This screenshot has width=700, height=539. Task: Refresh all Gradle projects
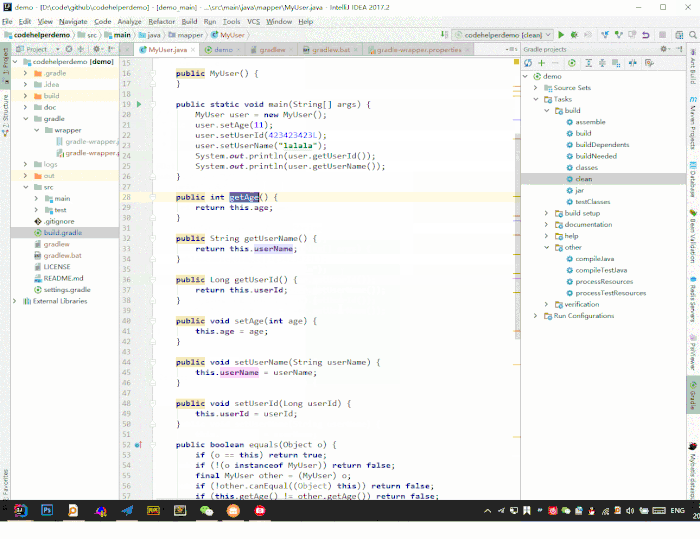529,62
